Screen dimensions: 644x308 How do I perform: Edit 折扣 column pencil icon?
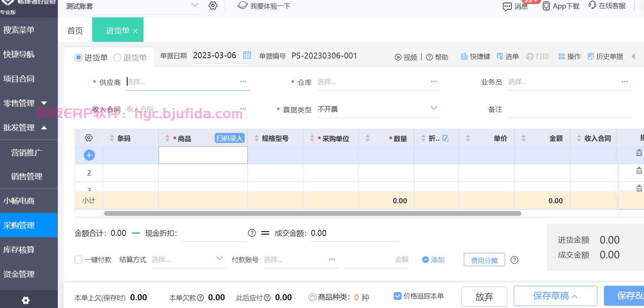pos(446,138)
